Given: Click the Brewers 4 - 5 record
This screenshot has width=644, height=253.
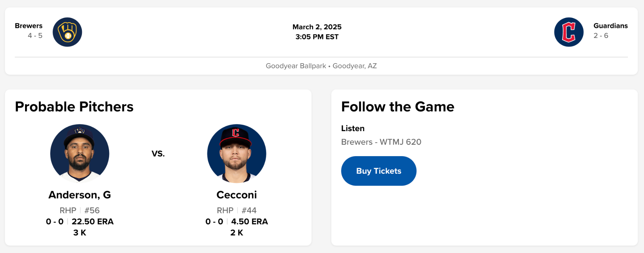Looking at the screenshot, I should point(35,36).
